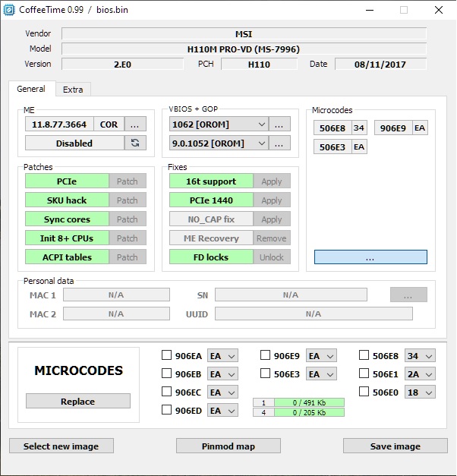
Task: Click the blue Microcodes ellipsis button
Action: pyautogui.click(x=370, y=257)
